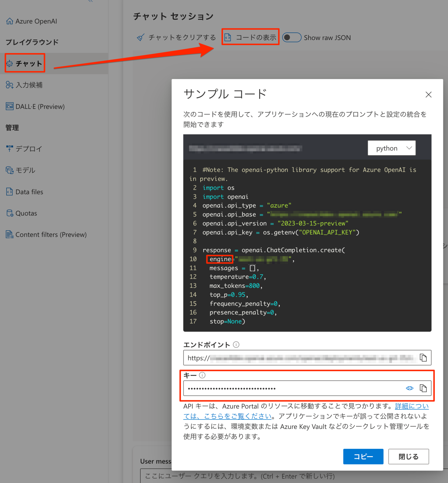Screen dimensions: 448x483
Task: Select 入力候補 in the sidebar
Action: [x=29, y=85]
